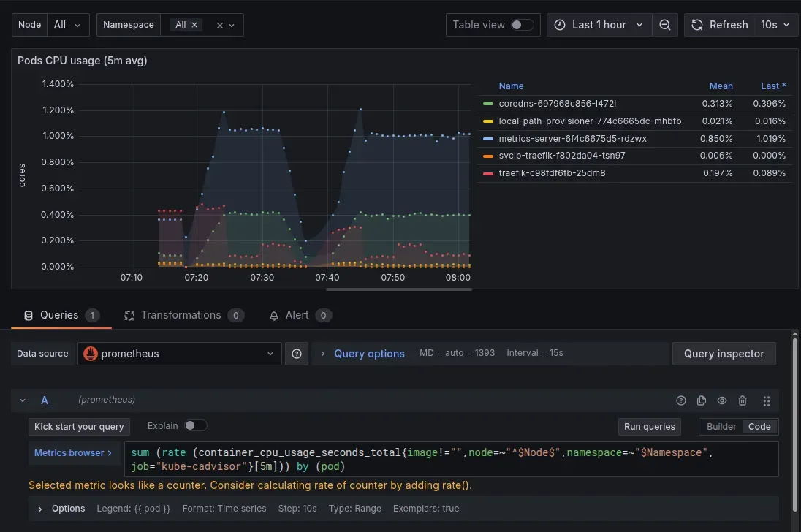
Task: Select metrics-server-6f4c6675d5-rdzwx legend series
Action: pyautogui.click(x=573, y=139)
